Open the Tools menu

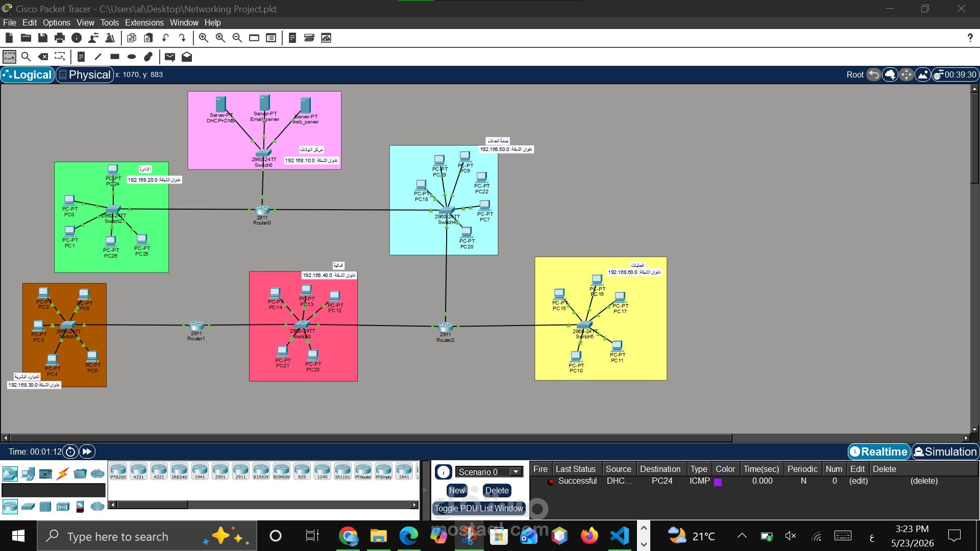click(x=109, y=22)
